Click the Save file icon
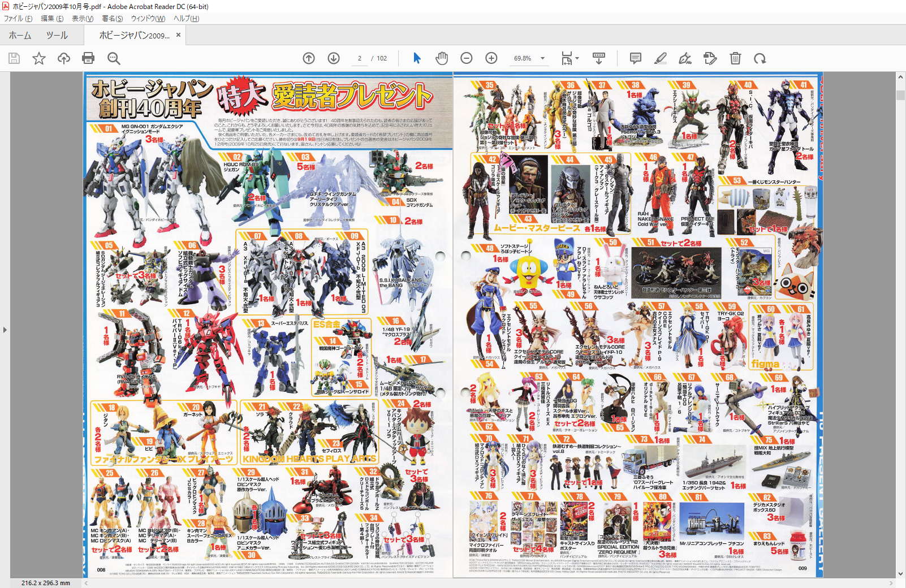This screenshot has height=588, width=906. click(x=14, y=58)
